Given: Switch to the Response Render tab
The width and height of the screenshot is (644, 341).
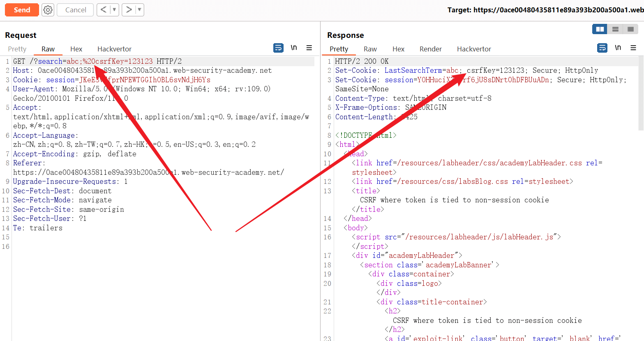Looking at the screenshot, I should [430, 49].
